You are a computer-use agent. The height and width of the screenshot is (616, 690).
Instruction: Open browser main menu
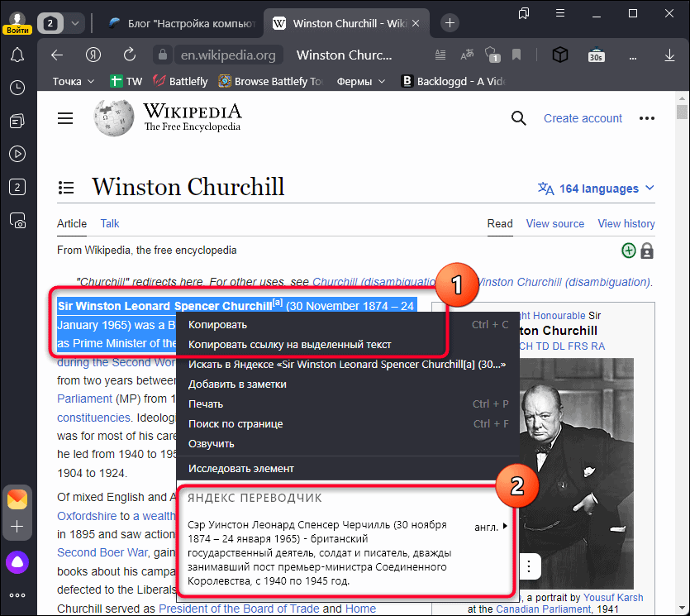tap(560, 13)
